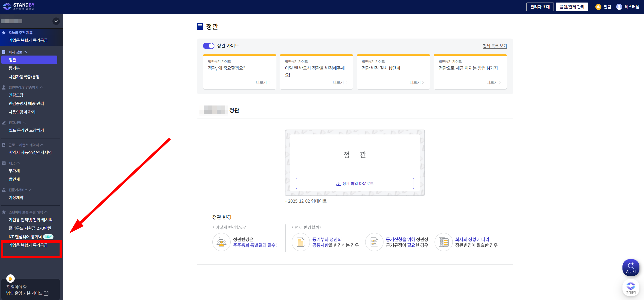Click the 정관 파일 다운로드 button
Viewport: 644px width, 300px height.
click(x=355, y=183)
